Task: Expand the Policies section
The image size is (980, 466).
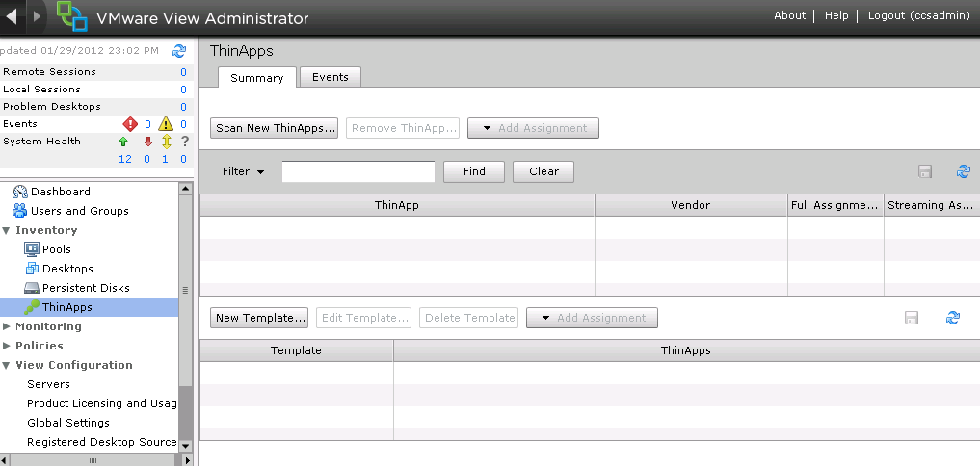Action: pyautogui.click(x=6, y=346)
